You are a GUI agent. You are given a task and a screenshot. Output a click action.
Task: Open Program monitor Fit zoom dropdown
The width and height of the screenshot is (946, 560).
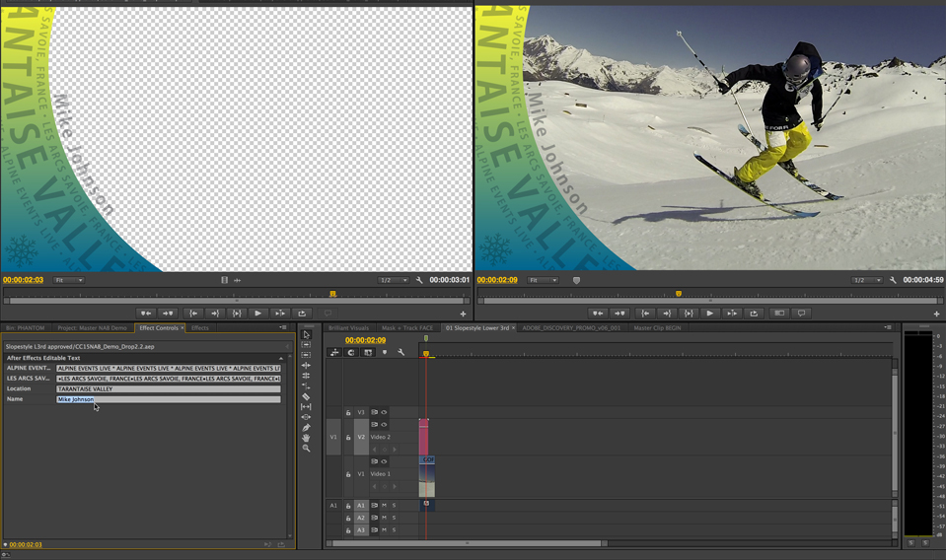543,280
